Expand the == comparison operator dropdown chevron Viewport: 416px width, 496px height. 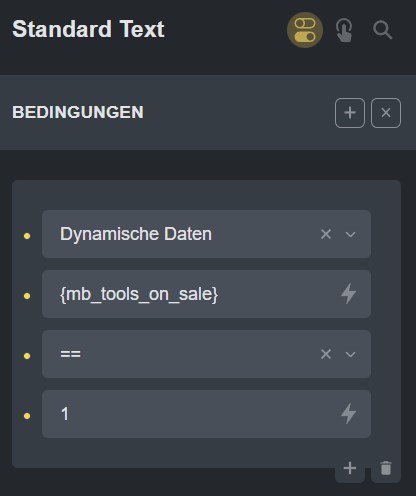pyautogui.click(x=350, y=354)
